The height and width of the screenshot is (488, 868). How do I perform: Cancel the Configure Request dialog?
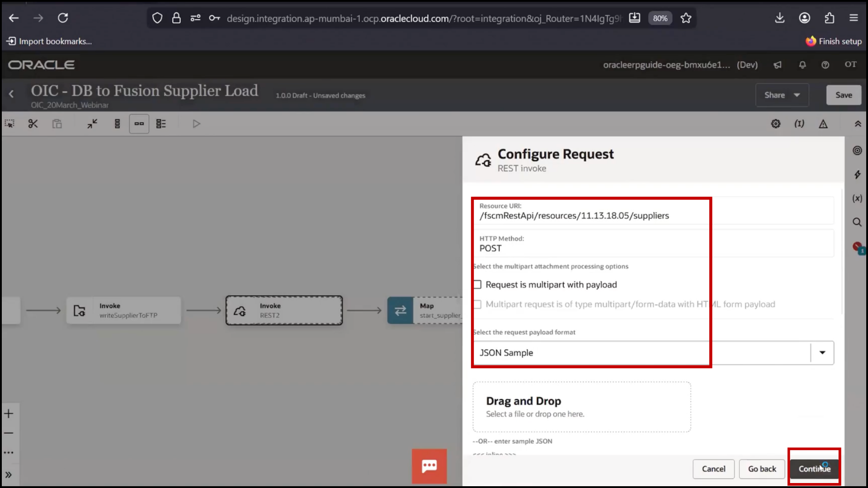coord(713,469)
